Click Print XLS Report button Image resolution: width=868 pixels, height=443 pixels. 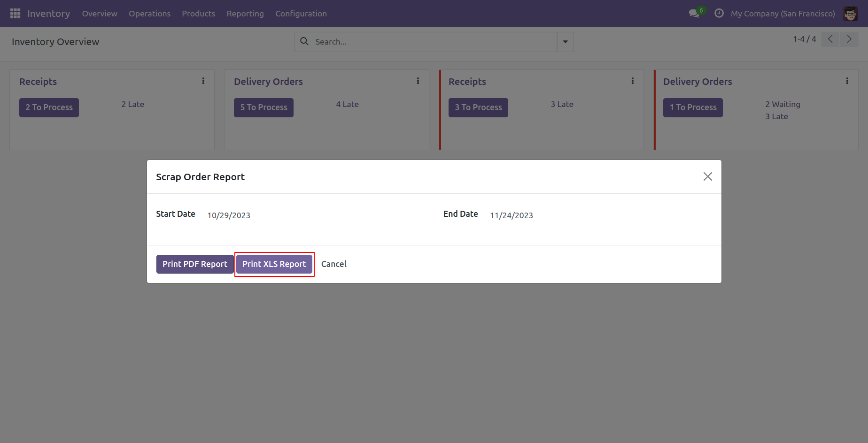(x=274, y=264)
